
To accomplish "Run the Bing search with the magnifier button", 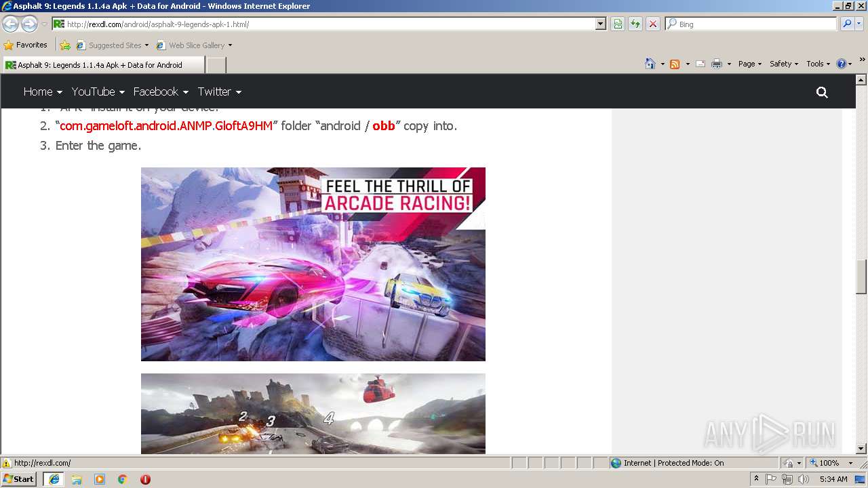I will (846, 24).
